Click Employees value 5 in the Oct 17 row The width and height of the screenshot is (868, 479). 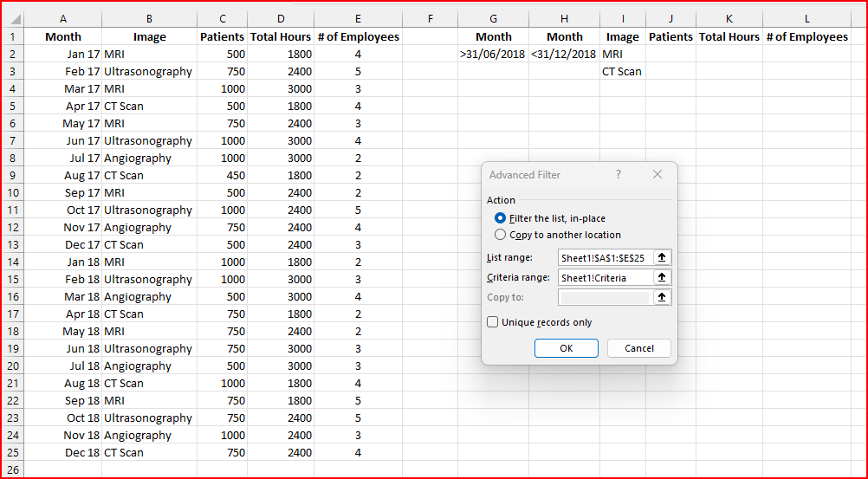[x=358, y=210]
